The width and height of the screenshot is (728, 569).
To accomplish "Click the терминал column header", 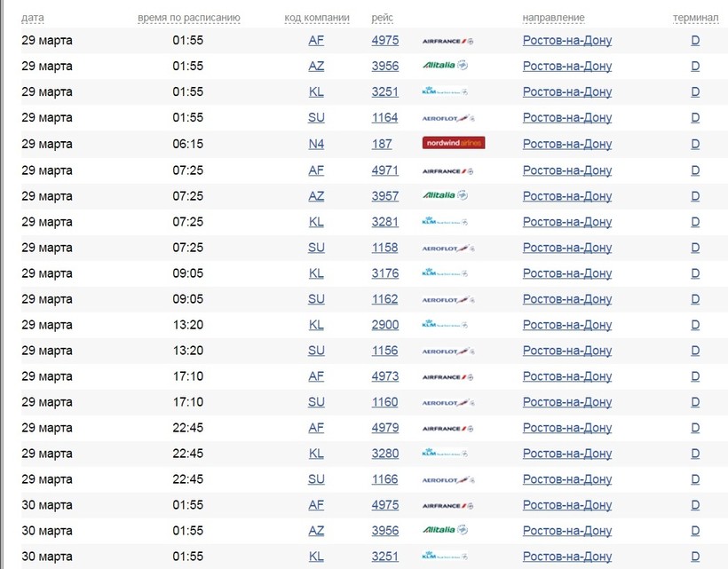I will 695,18.
